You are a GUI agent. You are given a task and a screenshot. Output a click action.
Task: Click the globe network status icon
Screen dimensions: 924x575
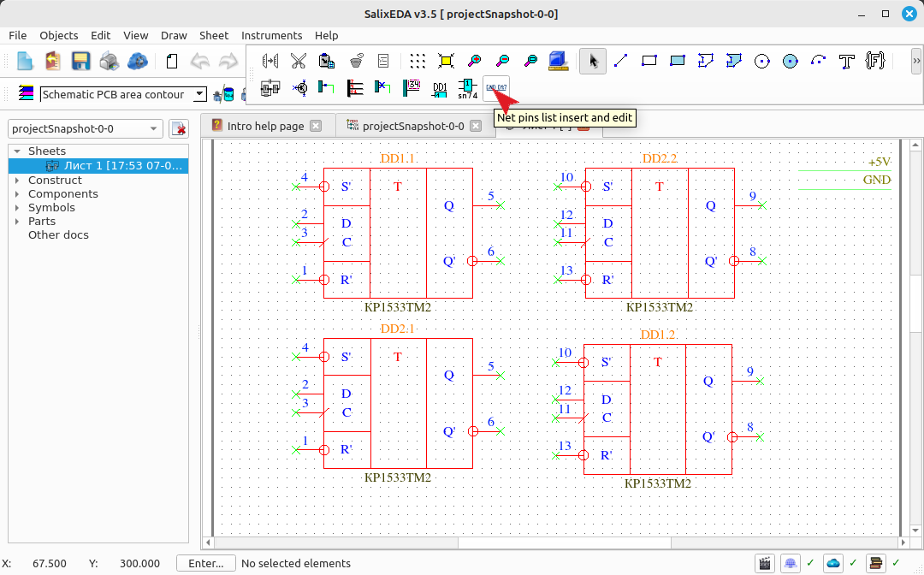791,564
